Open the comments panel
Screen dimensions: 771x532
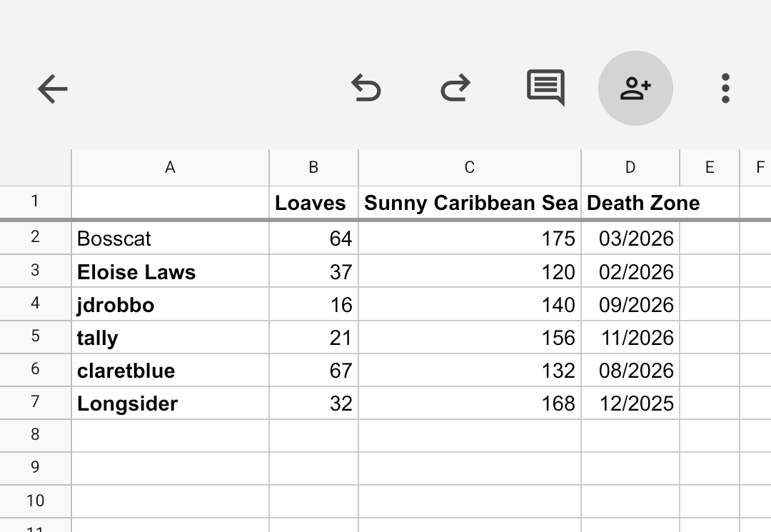[545, 89]
